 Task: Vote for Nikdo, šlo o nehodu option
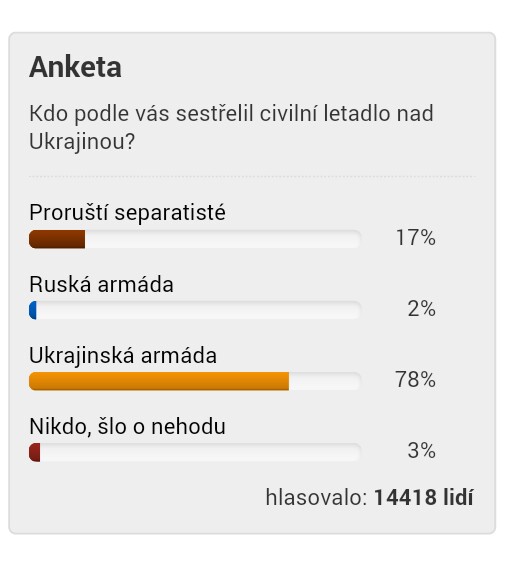point(127,427)
